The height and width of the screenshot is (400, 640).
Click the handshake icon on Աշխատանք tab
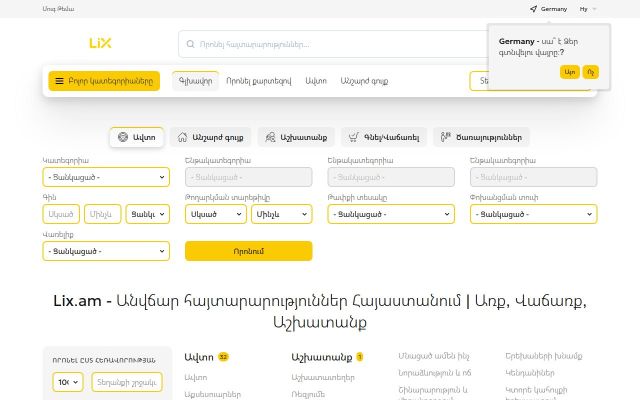click(270, 137)
